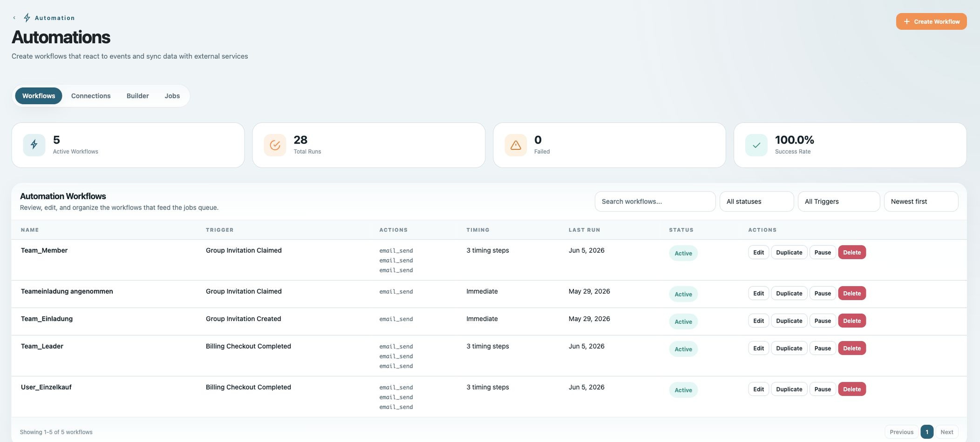Click the Total Runs checkmark circle icon
The width and height of the screenshot is (980, 442).
[x=275, y=145]
